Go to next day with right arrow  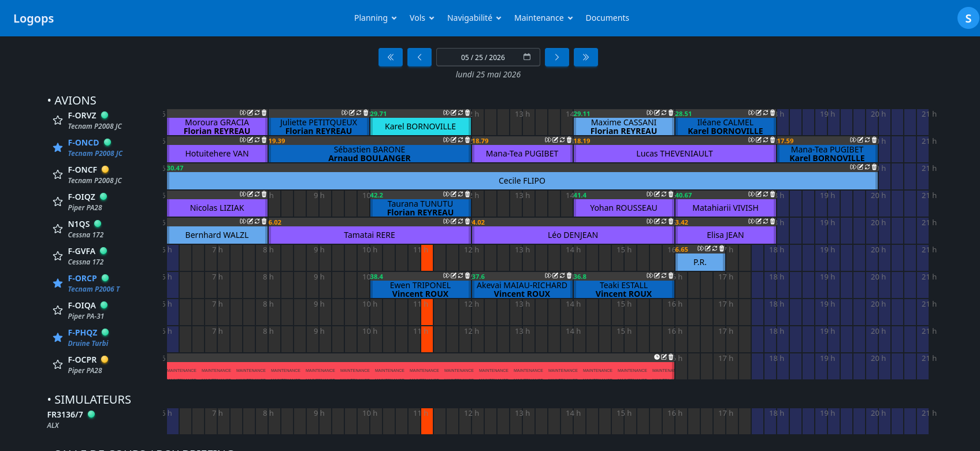point(557,57)
